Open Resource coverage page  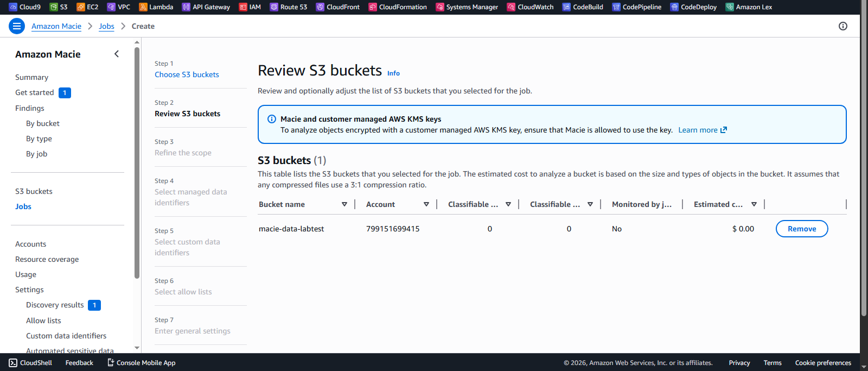click(47, 259)
